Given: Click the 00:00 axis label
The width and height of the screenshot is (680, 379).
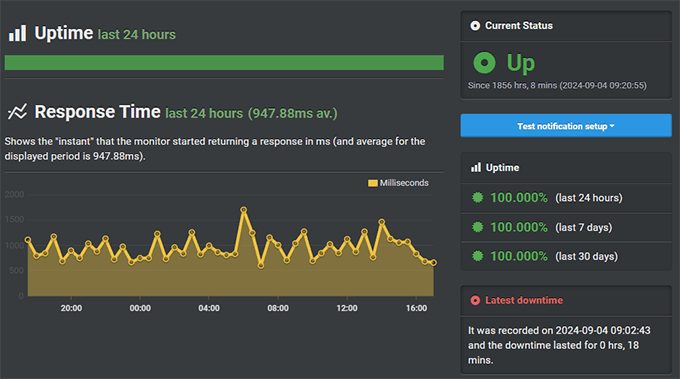Looking at the screenshot, I should pyautogui.click(x=140, y=308).
